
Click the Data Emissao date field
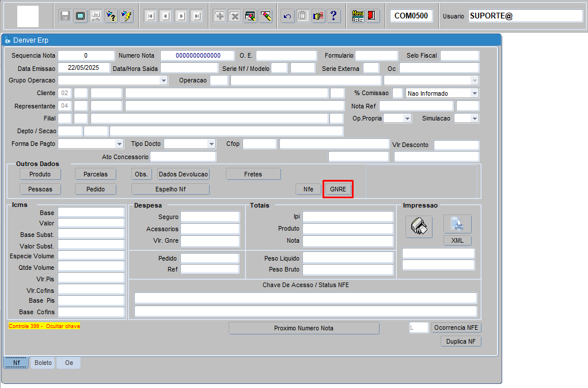[84, 68]
